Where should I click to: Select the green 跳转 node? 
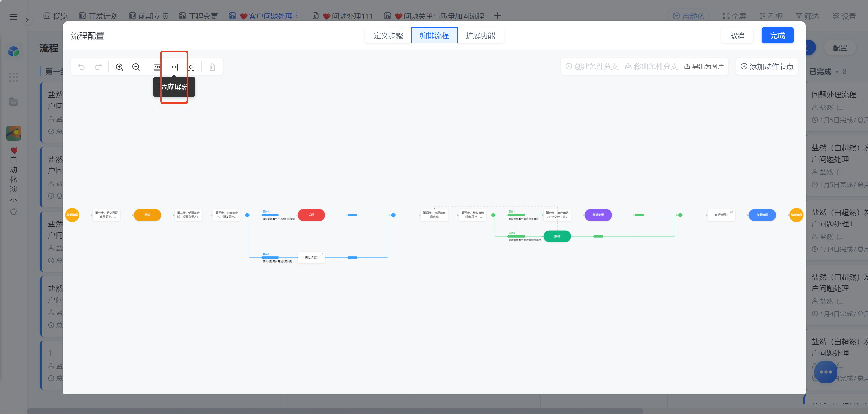557,236
